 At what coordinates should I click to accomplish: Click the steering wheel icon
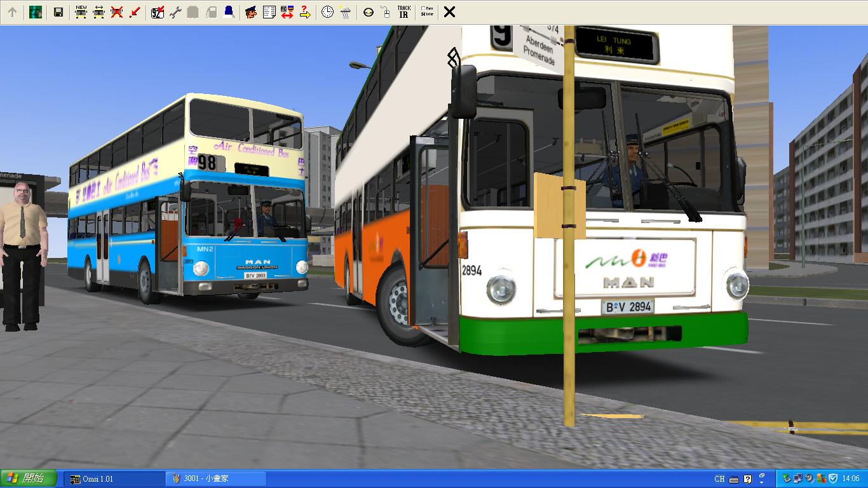point(369,12)
